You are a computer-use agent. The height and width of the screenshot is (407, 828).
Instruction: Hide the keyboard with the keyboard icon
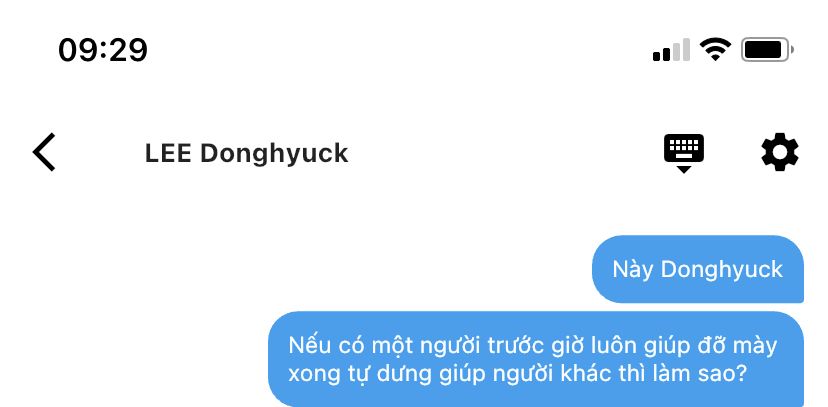[684, 153]
